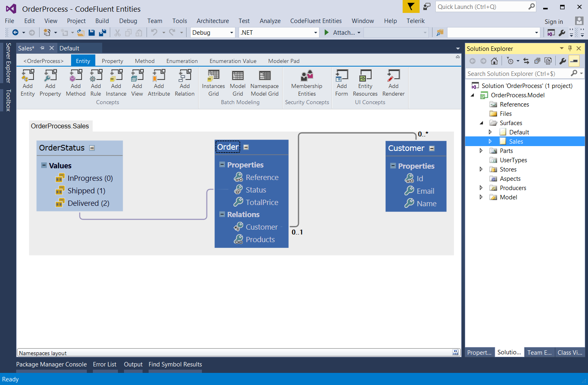Collapse the OrderStatus entity box
The width and height of the screenshot is (588, 385).
pyautogui.click(x=92, y=148)
